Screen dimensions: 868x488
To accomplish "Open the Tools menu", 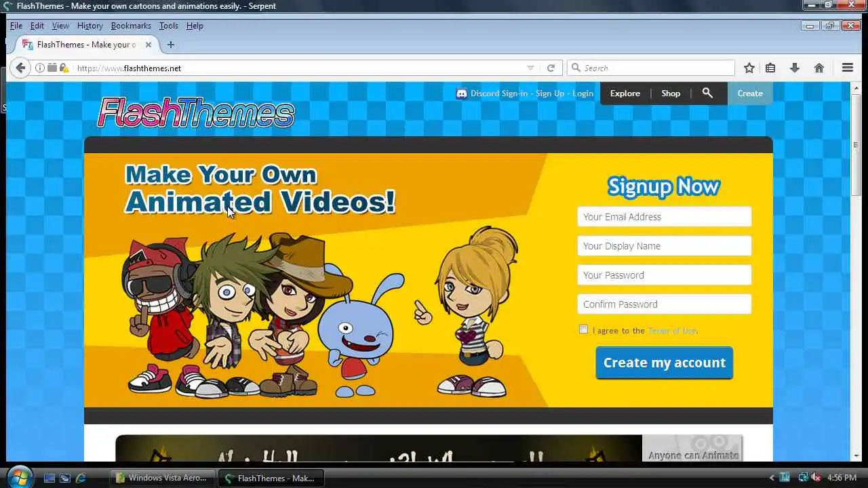I will (168, 26).
